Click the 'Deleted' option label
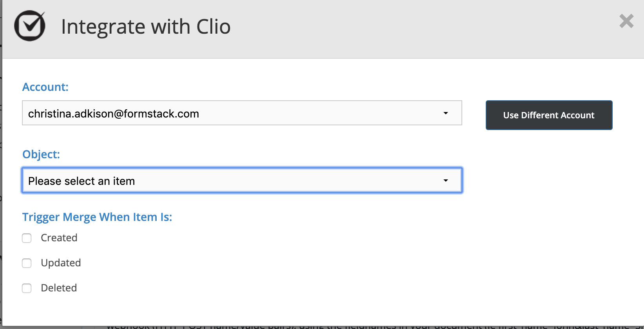644x329 pixels. click(59, 288)
